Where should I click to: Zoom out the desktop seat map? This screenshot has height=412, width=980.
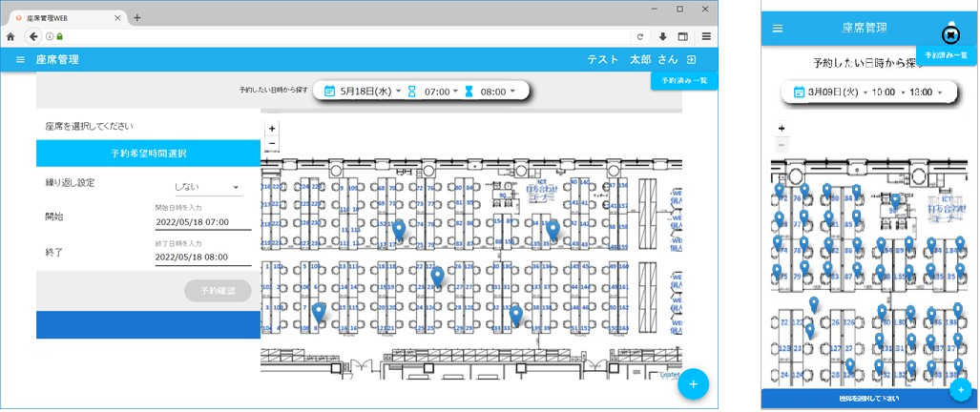[272, 144]
